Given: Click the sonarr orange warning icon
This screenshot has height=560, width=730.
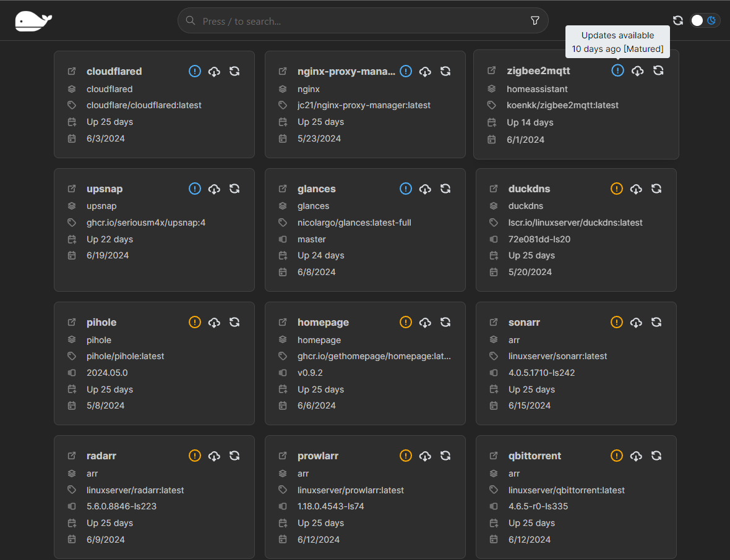Looking at the screenshot, I should 616,322.
